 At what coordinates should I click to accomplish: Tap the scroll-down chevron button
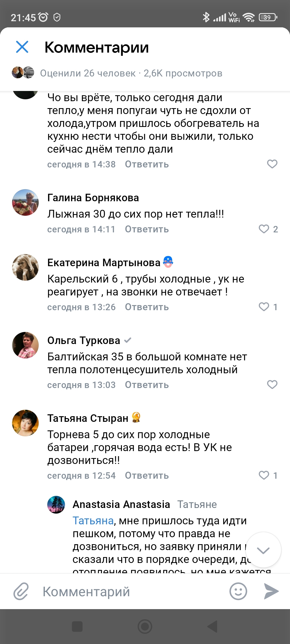pos(263,550)
